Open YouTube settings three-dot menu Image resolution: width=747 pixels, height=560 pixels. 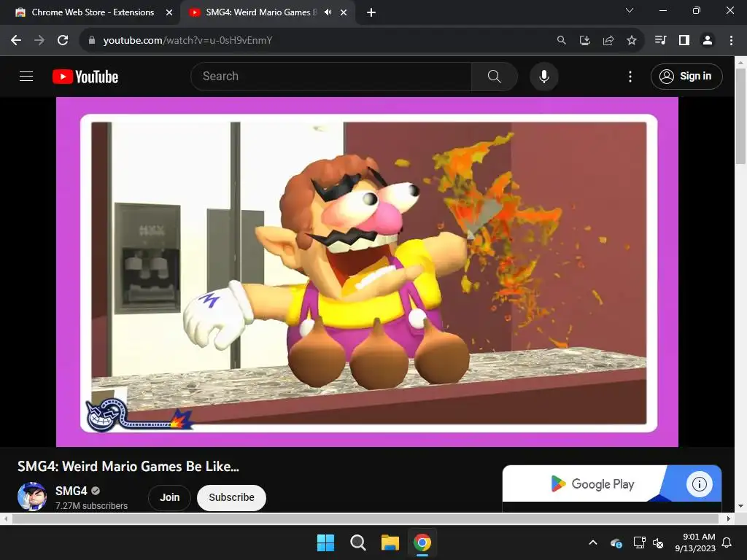click(630, 76)
